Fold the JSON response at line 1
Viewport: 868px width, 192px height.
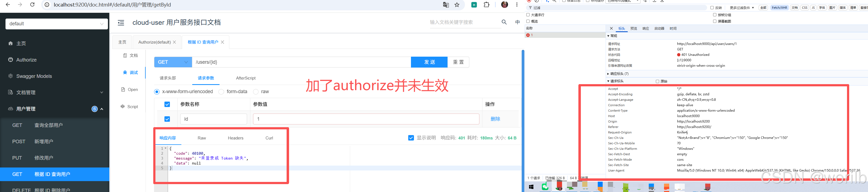pos(166,148)
